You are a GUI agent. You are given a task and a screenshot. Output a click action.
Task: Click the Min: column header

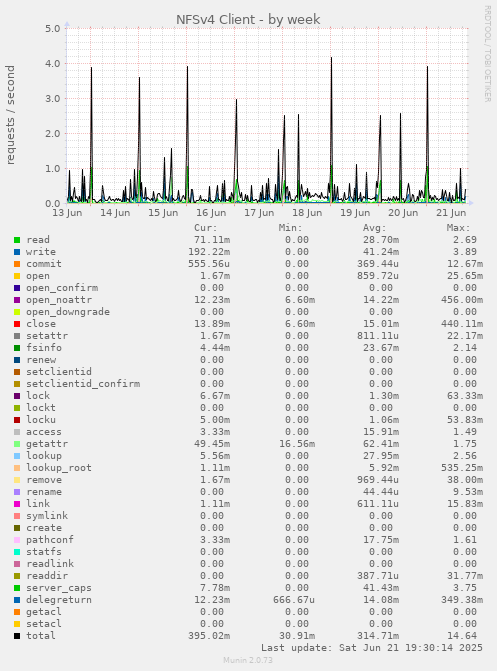point(290,228)
